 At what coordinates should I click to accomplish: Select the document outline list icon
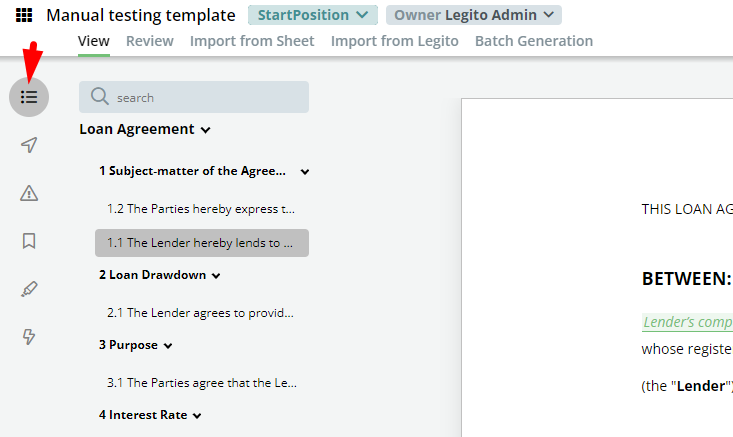[x=29, y=97]
